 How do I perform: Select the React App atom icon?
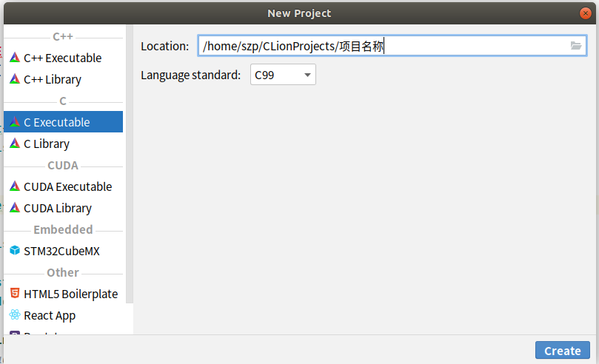(x=15, y=314)
